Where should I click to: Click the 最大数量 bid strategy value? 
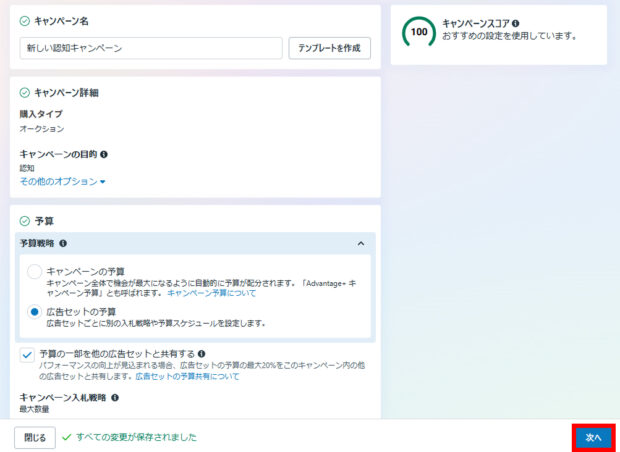coord(34,409)
